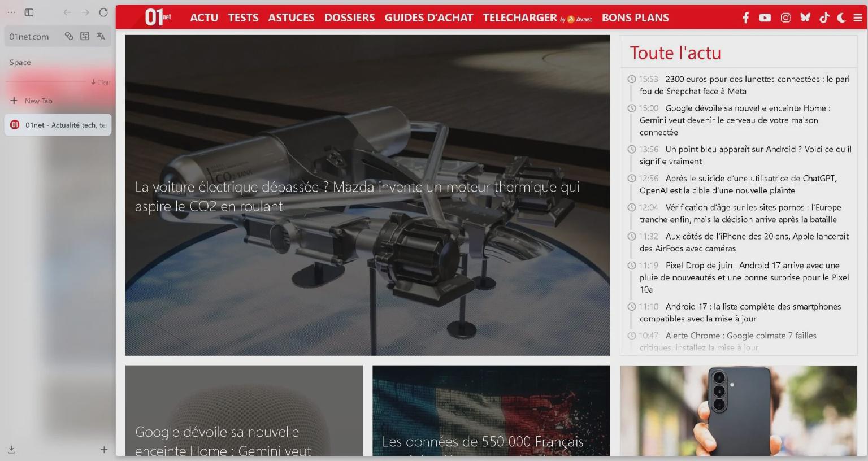Click the 12:04 timestamp in the news list
Viewport: 868px width, 461px height.
tap(648, 207)
